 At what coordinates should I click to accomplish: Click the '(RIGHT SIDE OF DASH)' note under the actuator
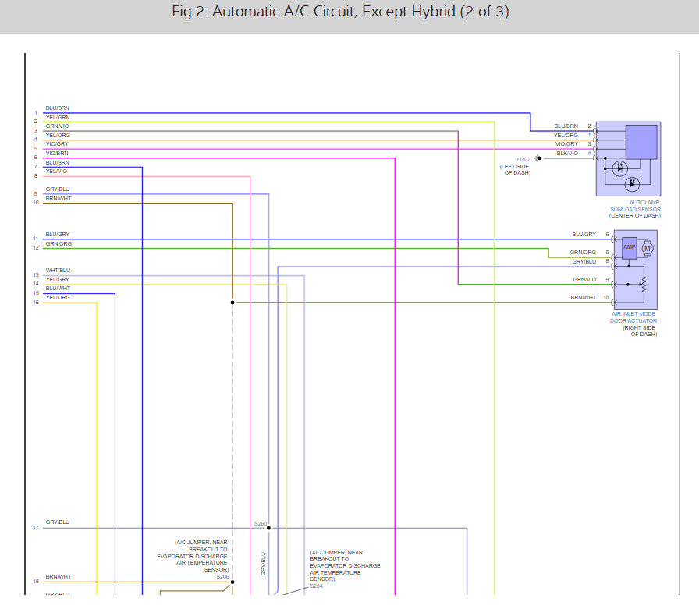640,331
